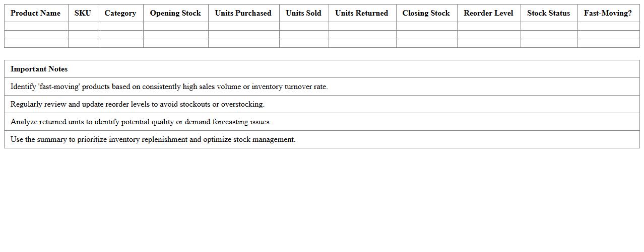Select the Closing Stock header cell

(x=426, y=13)
